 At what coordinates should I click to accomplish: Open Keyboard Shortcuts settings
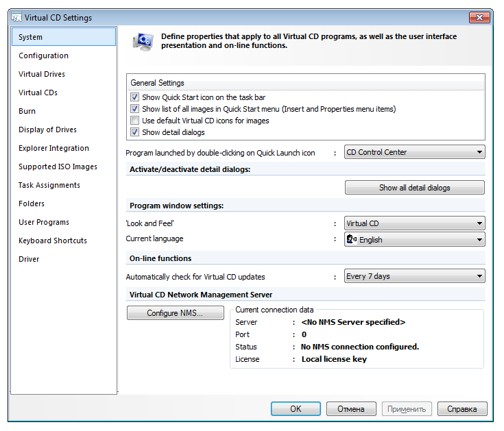click(x=64, y=241)
